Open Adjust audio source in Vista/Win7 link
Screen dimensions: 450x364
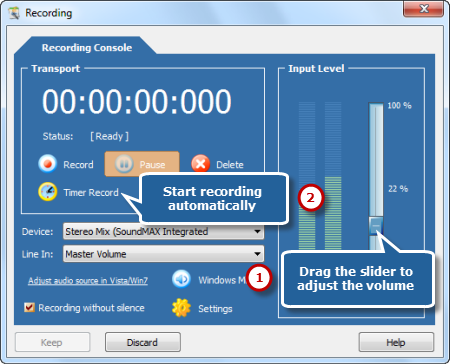[x=88, y=281]
